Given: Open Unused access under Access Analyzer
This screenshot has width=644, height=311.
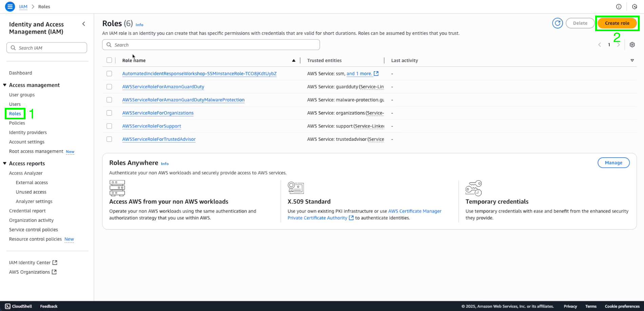Looking at the screenshot, I should tap(31, 192).
